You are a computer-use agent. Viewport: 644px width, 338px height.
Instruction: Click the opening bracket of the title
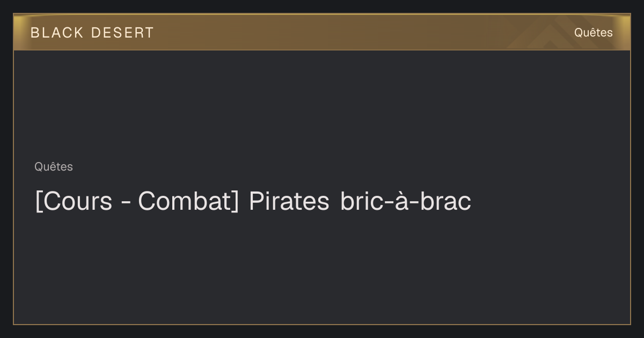click(x=38, y=202)
